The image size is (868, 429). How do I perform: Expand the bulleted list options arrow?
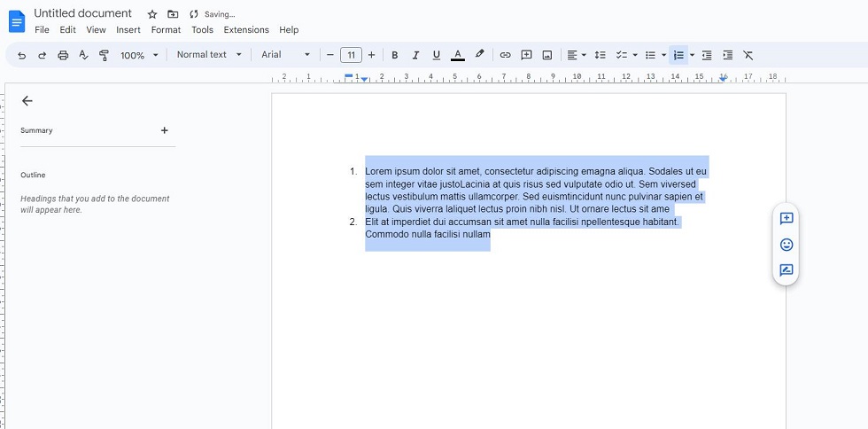pos(663,55)
